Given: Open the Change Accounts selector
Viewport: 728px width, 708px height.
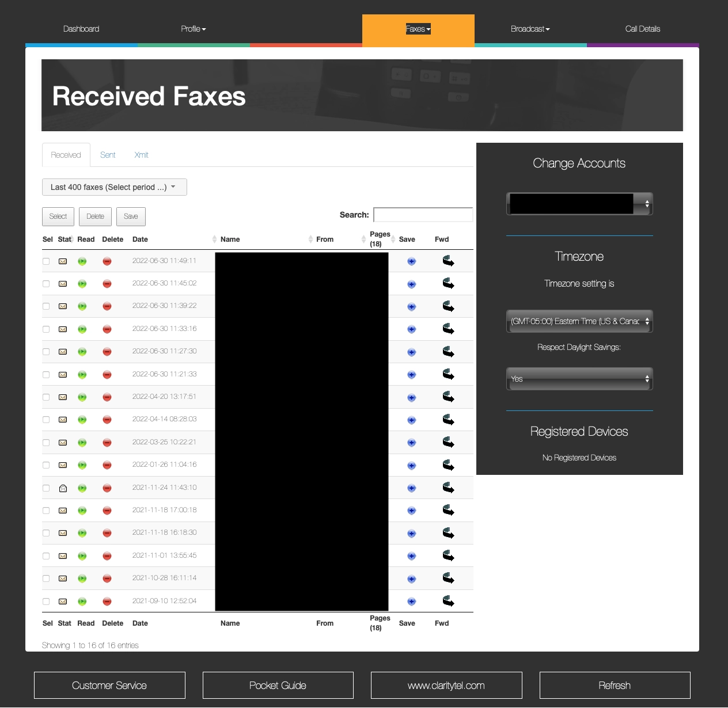Looking at the screenshot, I should (579, 204).
